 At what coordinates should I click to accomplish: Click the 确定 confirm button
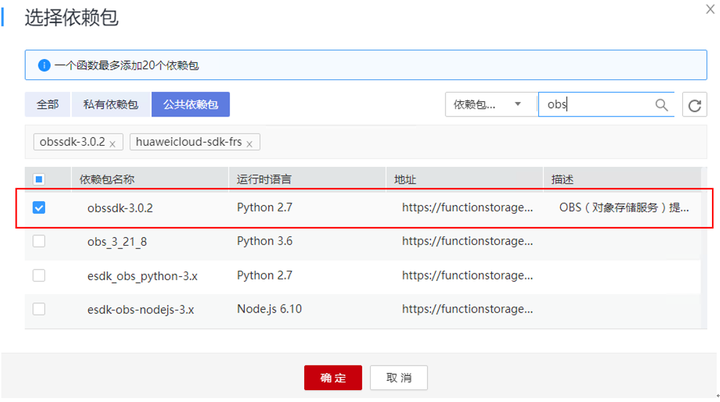333,377
